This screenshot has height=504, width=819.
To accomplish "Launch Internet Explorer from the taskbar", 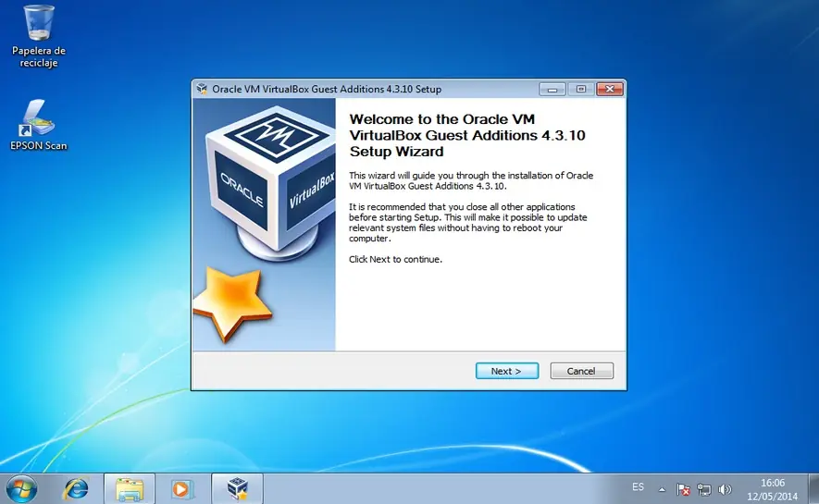I will point(76,489).
